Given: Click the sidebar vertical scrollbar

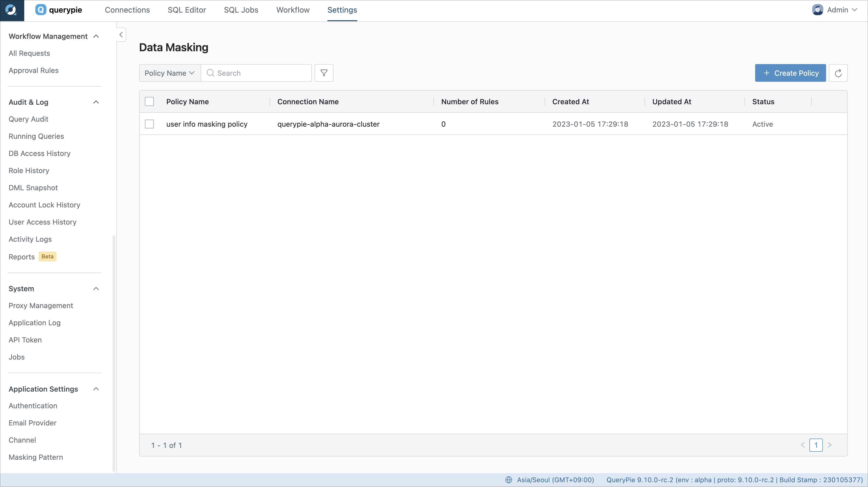Looking at the screenshot, I should tap(114, 354).
